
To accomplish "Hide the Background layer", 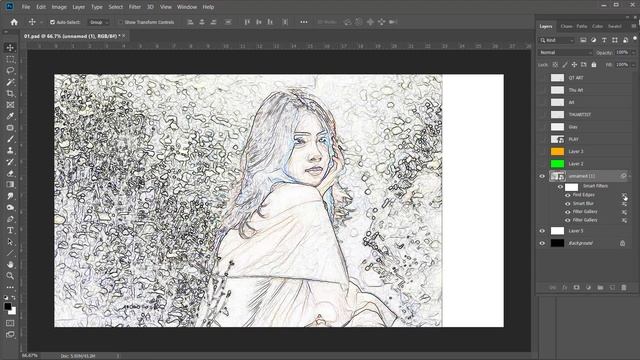I will click(x=542, y=243).
